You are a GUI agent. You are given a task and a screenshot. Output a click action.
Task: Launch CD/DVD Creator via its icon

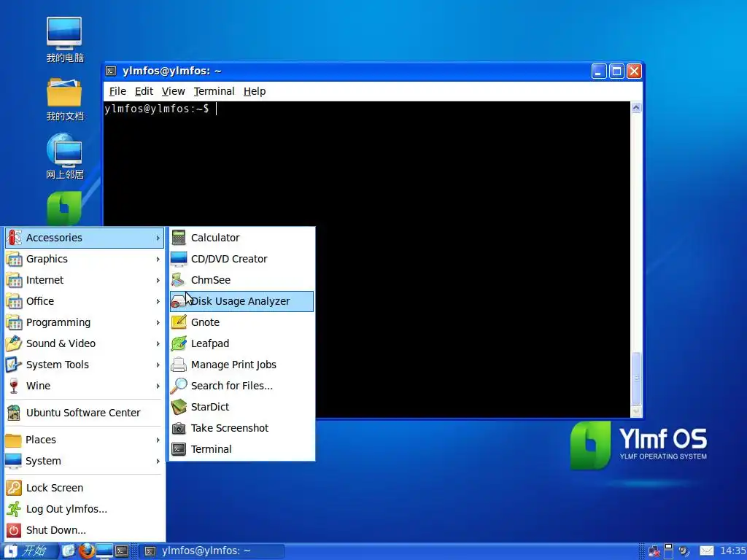click(x=179, y=259)
